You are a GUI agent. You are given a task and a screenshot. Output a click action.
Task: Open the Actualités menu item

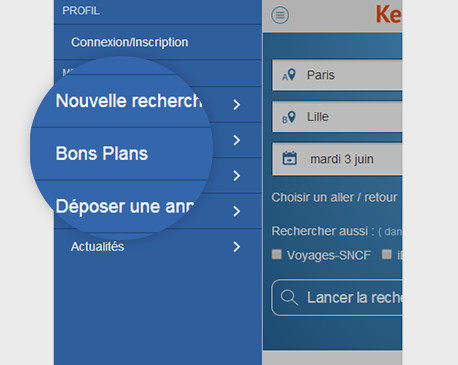(x=97, y=247)
